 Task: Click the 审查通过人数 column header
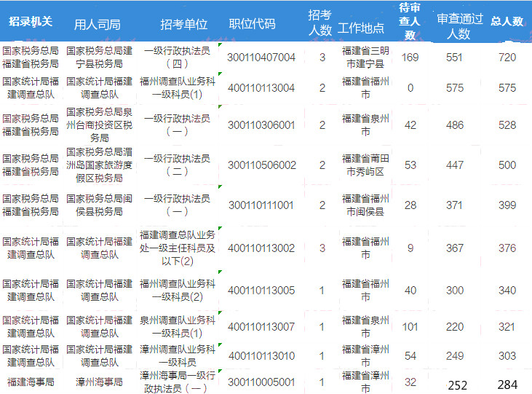pos(460,26)
